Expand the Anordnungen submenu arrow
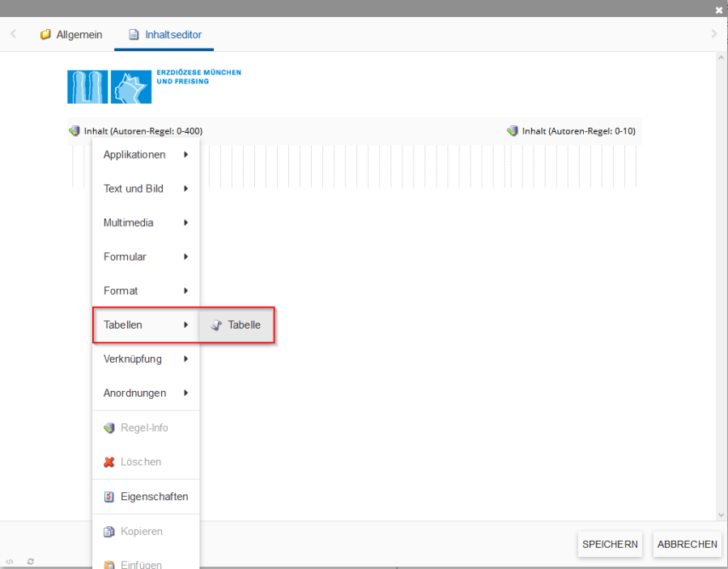Screen dimensions: 728x569 pyautogui.click(x=185, y=393)
